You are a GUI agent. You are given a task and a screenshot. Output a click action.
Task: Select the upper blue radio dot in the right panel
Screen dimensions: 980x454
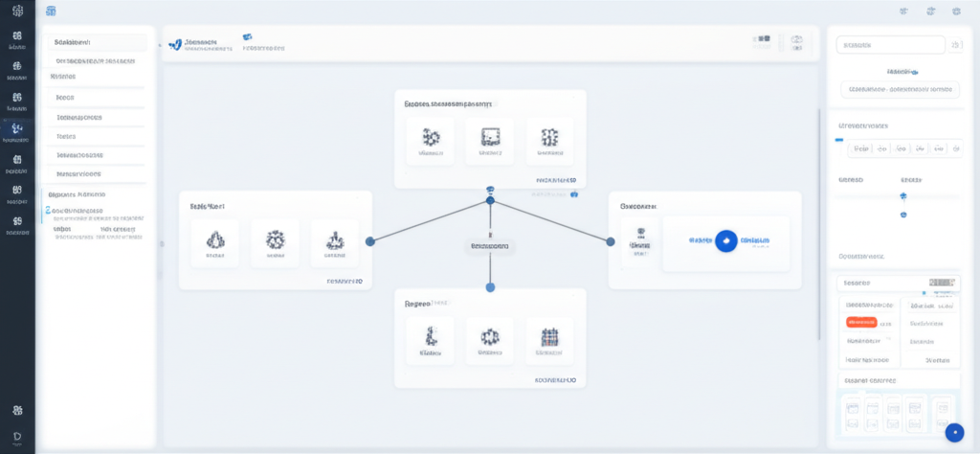click(902, 195)
